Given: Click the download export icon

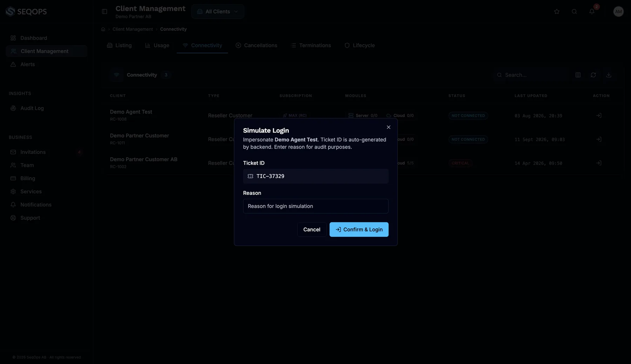Looking at the screenshot, I should 609,75.
